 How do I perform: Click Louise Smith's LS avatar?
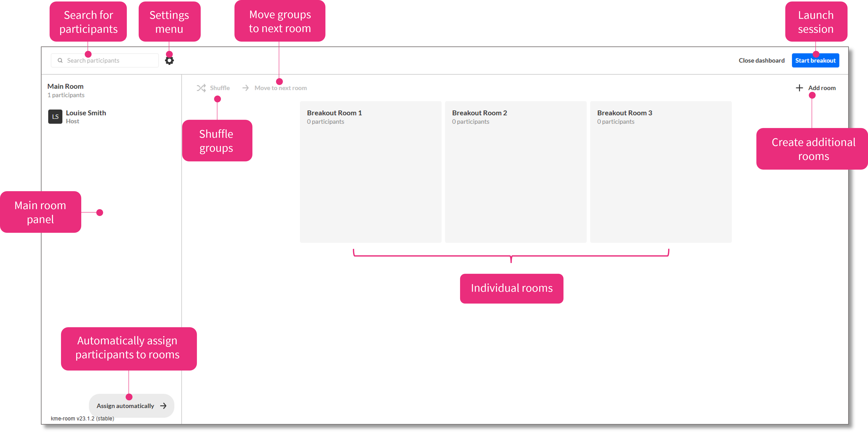pos(55,117)
